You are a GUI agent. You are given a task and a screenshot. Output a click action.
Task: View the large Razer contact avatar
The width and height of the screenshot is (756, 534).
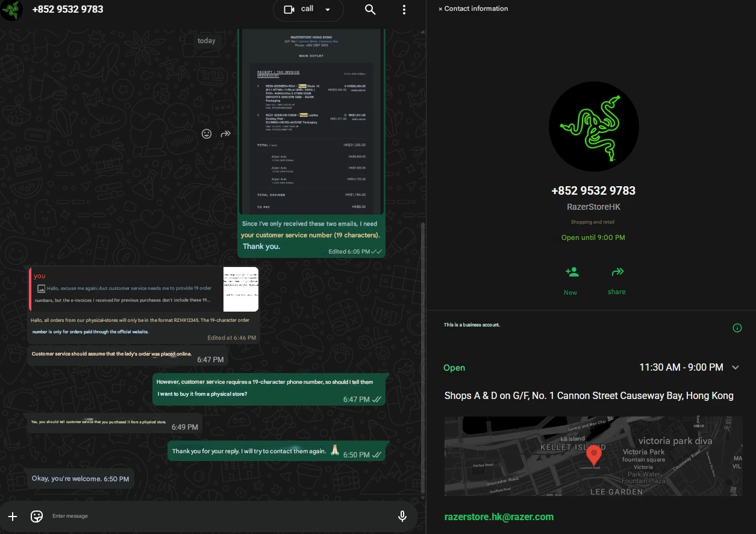(594, 127)
